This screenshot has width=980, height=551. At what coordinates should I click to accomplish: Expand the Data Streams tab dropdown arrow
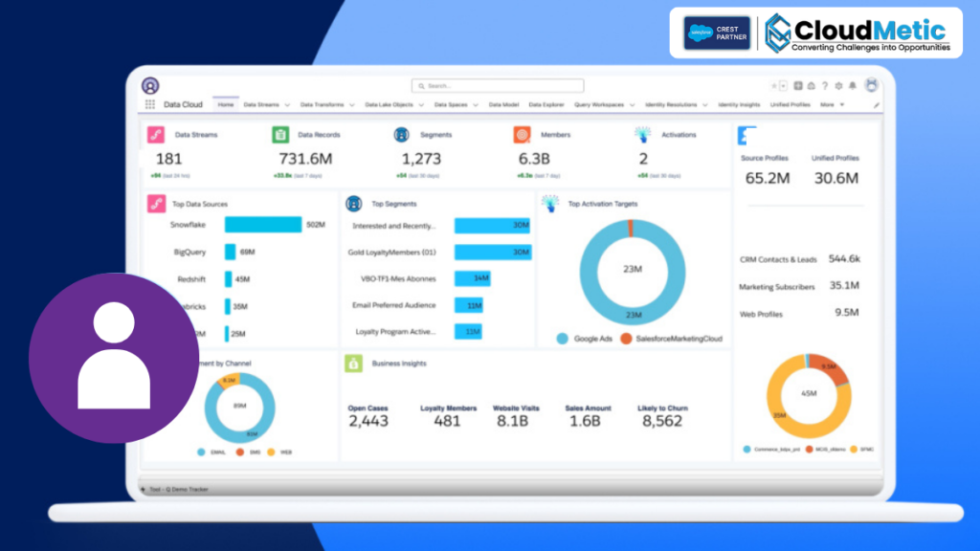click(287, 105)
